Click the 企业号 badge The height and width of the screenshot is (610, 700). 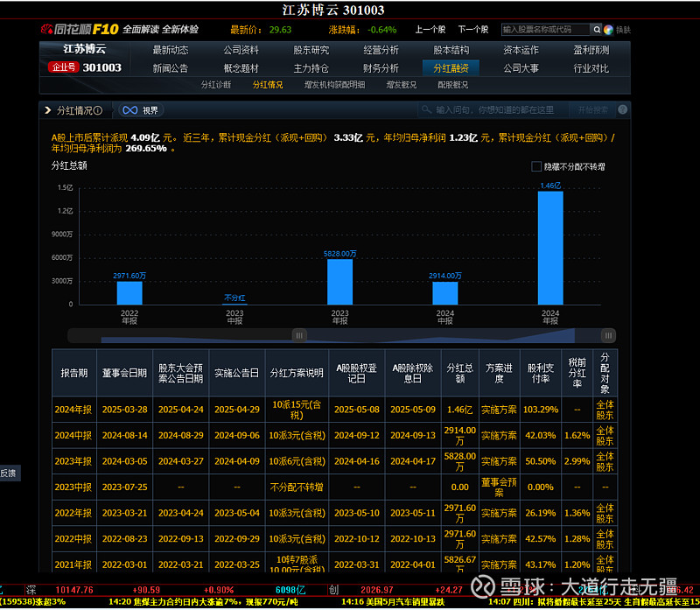64,67
